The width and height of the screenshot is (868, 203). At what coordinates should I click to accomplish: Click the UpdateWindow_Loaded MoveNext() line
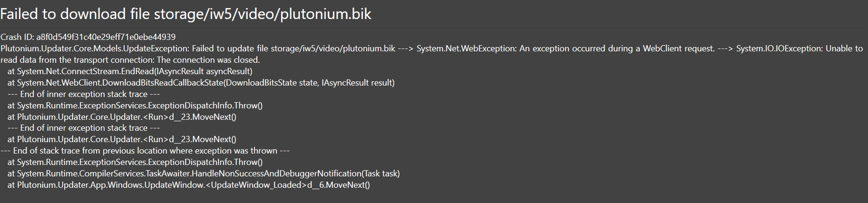(189, 185)
